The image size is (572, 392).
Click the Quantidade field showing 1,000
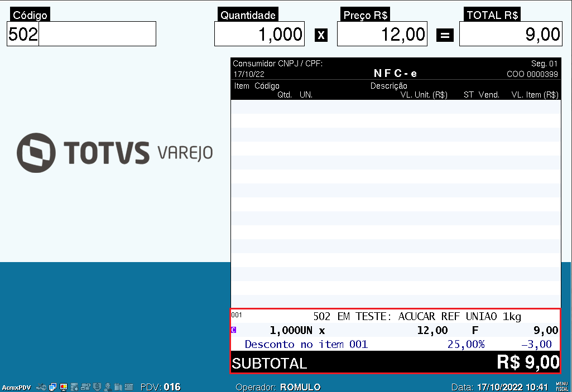[x=259, y=33]
